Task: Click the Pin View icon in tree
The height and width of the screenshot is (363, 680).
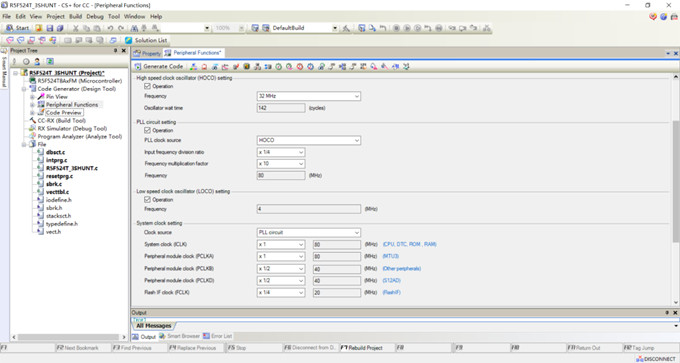Action: click(x=41, y=97)
